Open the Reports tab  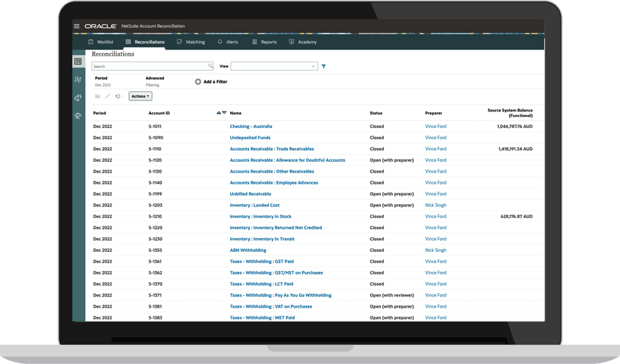(x=265, y=42)
